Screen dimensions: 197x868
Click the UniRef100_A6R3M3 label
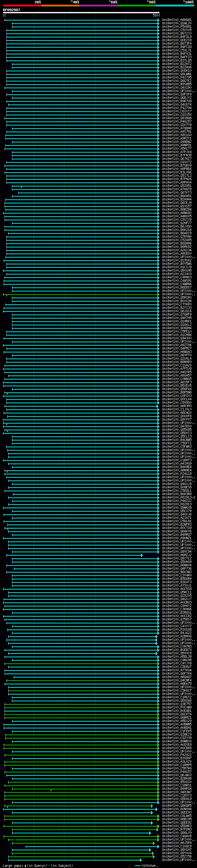[x=176, y=406]
